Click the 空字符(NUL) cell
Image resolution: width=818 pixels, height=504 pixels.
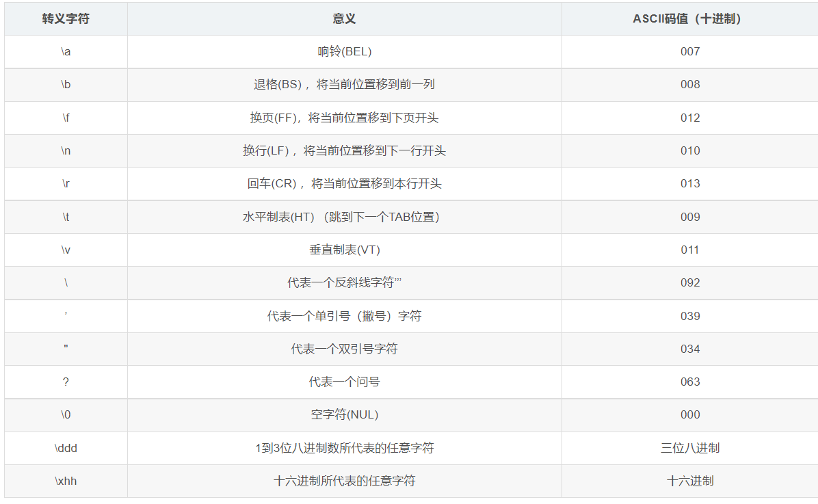(344, 415)
